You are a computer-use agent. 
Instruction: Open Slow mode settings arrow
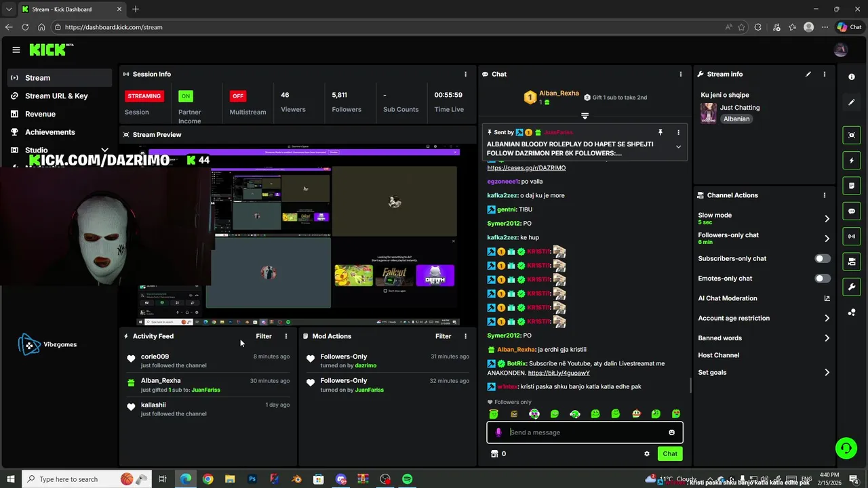tap(827, 218)
